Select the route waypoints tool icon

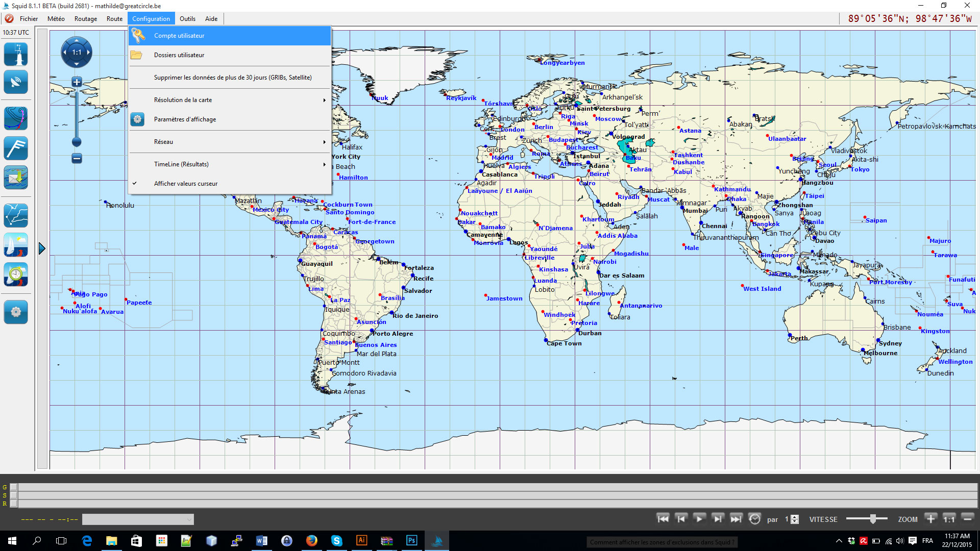[x=16, y=215]
